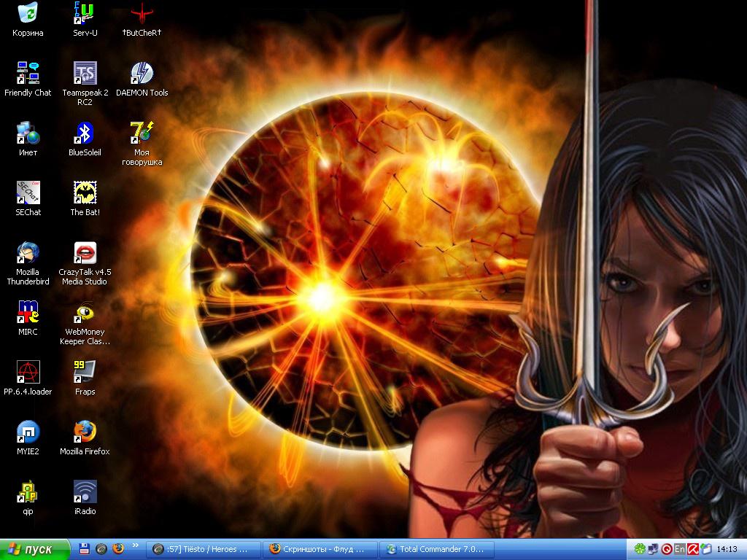
Task: Click the red umbrella antivirus tray icon
Action: pyautogui.click(x=693, y=549)
